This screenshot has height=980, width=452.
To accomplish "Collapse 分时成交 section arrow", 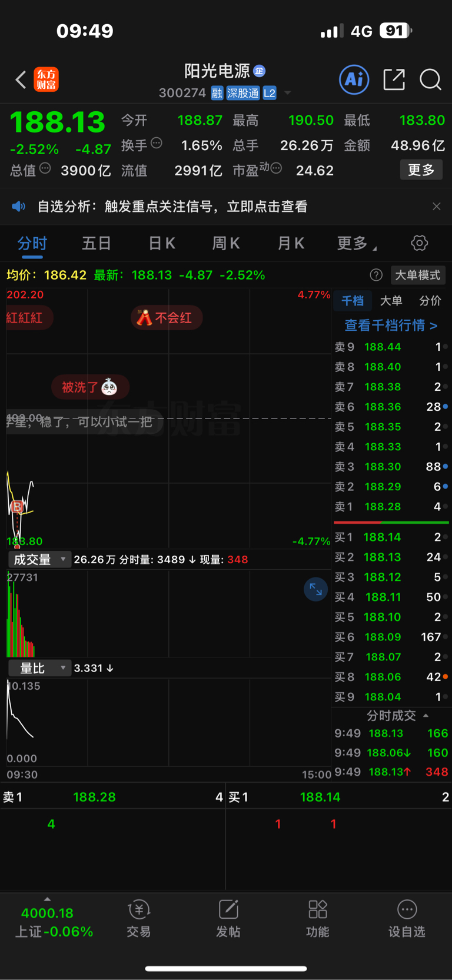I will [426, 716].
